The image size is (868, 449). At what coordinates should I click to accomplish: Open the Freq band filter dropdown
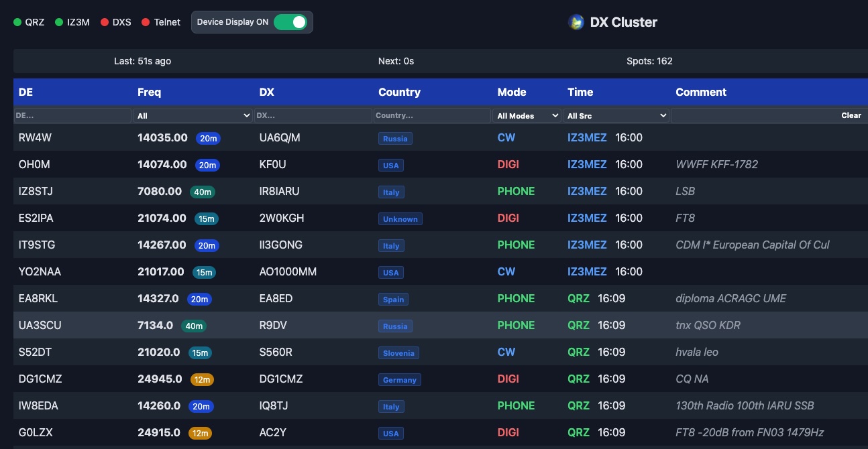(193, 116)
